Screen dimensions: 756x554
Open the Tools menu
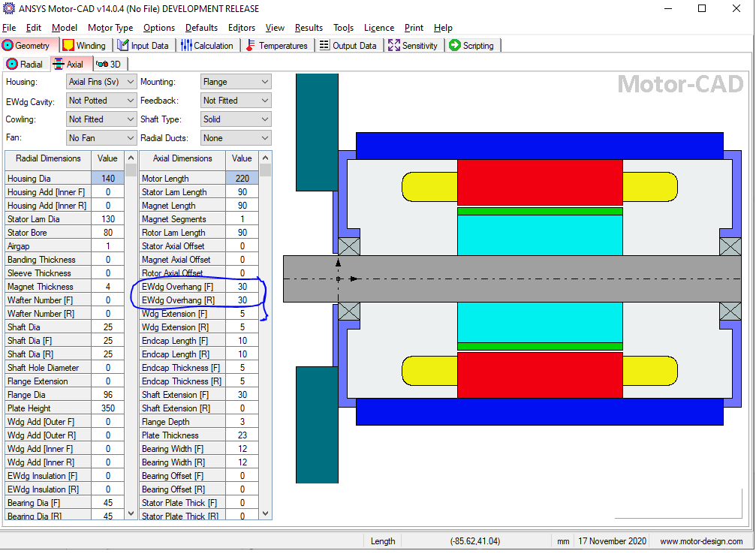tap(343, 28)
